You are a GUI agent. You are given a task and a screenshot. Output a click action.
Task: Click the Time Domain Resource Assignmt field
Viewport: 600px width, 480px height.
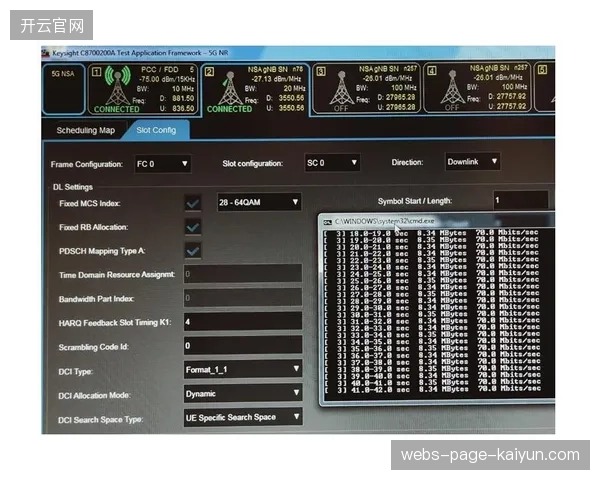[x=243, y=274]
